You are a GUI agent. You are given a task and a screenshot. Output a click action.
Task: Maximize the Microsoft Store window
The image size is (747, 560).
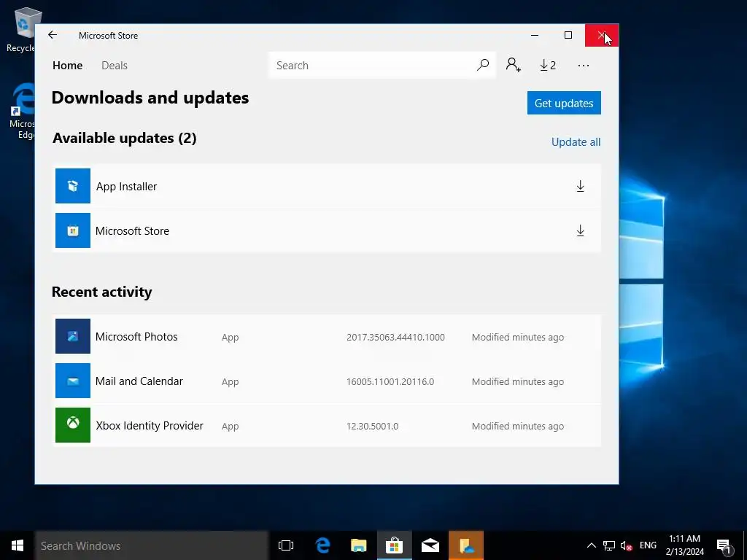click(568, 35)
